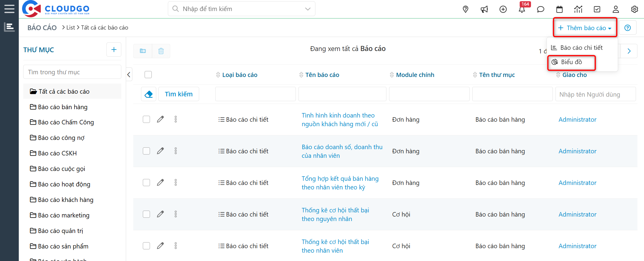Viewport: 644px width, 261px height.
Task: Open the settings gear icon
Action: click(x=634, y=9)
